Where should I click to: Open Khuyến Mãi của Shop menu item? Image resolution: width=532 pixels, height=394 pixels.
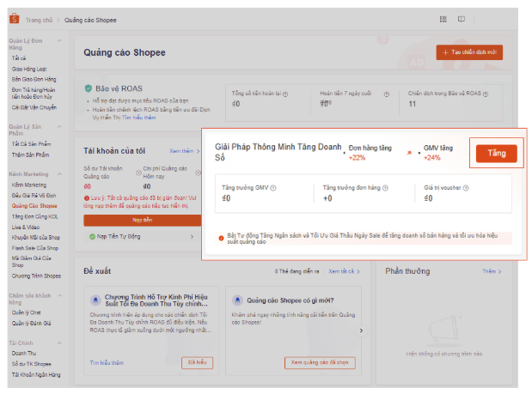click(36, 237)
